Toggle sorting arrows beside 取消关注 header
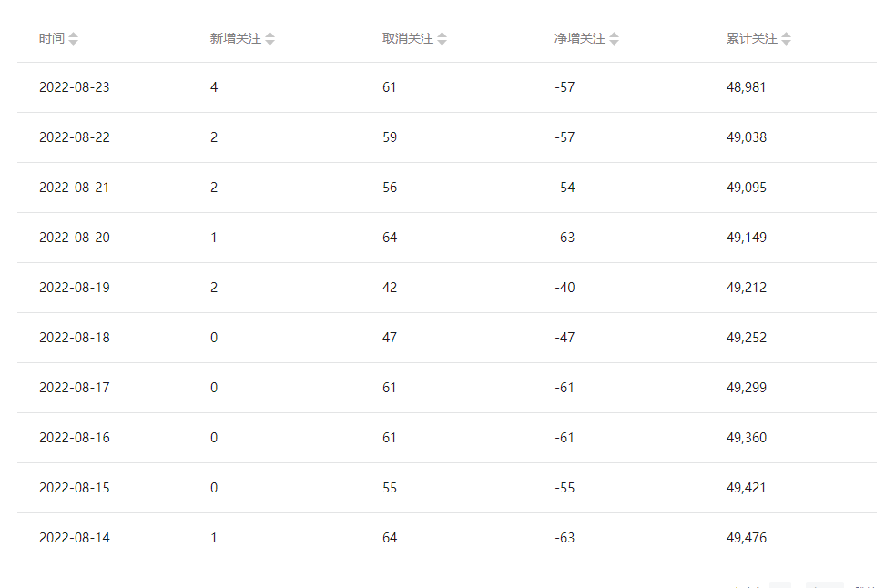 442,39
